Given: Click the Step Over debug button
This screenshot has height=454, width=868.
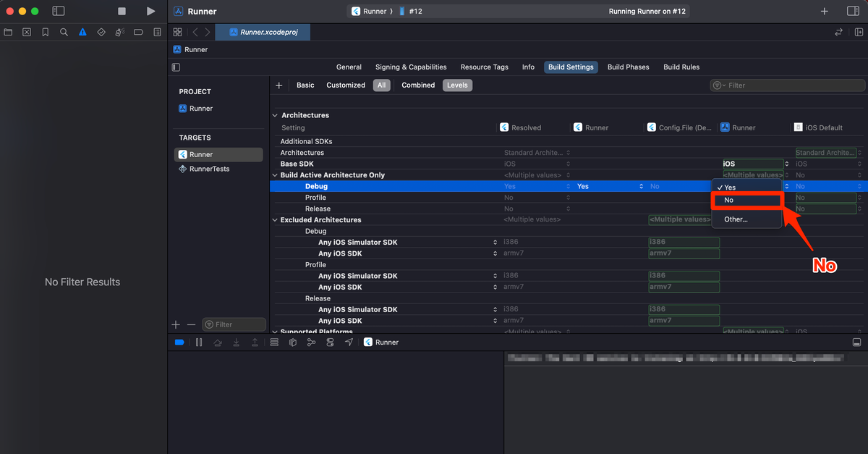Looking at the screenshot, I should point(218,342).
